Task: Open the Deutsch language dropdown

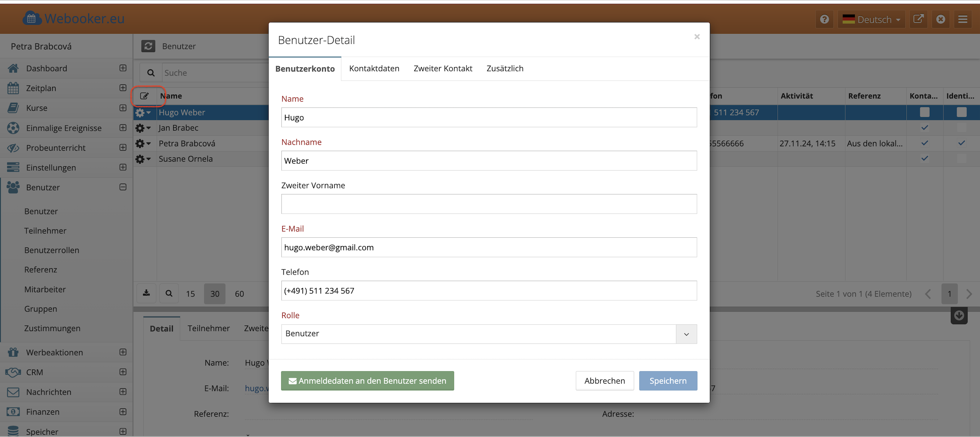Action: [x=871, y=19]
